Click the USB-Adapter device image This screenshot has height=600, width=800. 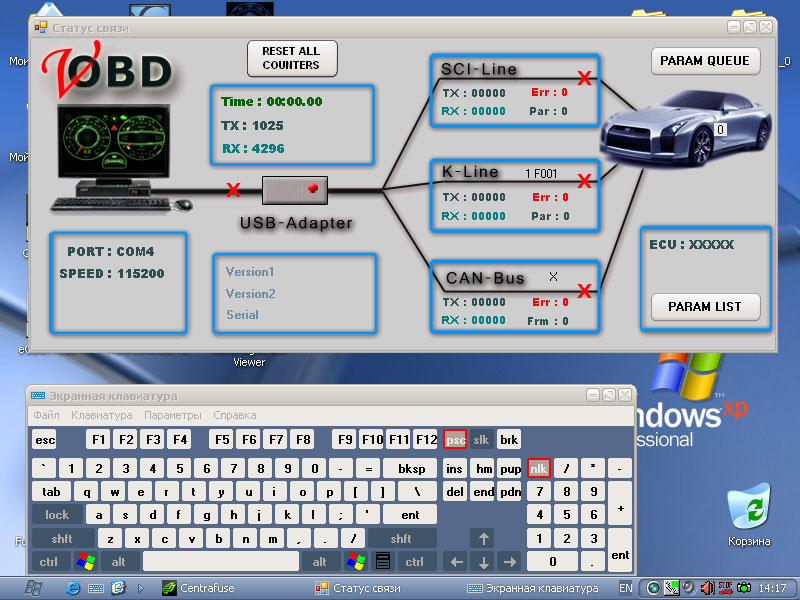(x=295, y=189)
